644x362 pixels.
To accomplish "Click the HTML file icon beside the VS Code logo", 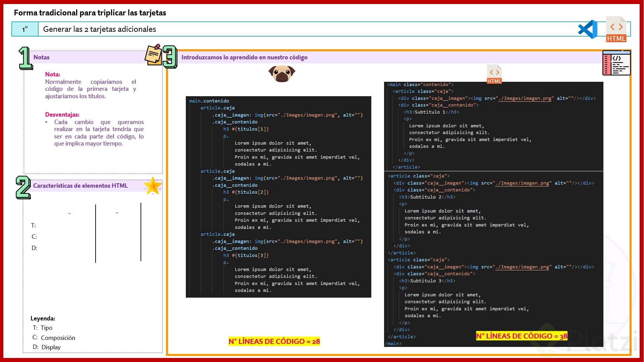I will (616, 29).
